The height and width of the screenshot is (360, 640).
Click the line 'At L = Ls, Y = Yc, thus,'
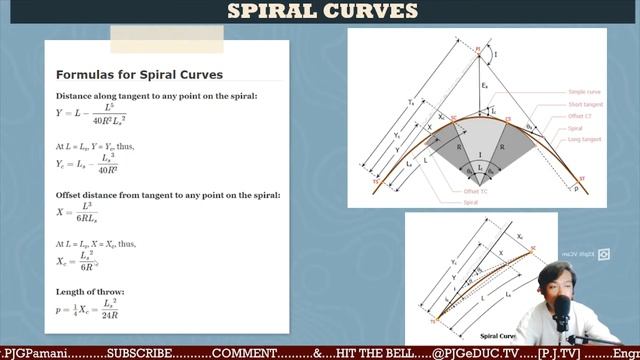[x=95, y=147]
